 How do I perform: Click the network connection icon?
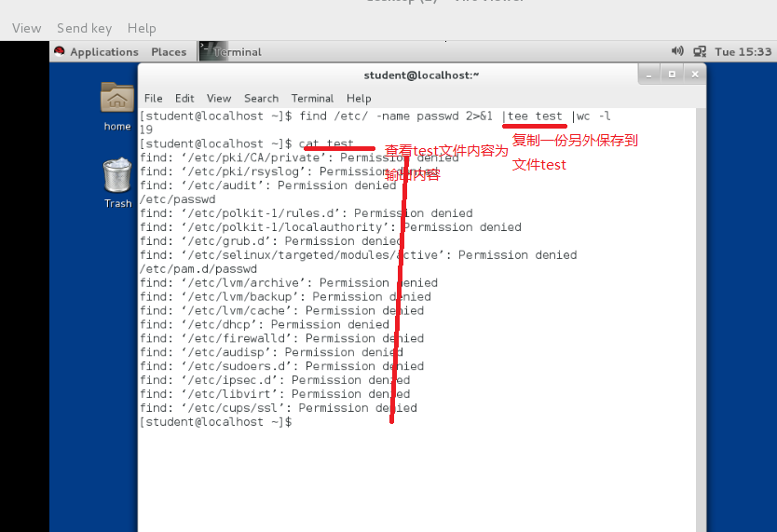pyautogui.click(x=700, y=51)
